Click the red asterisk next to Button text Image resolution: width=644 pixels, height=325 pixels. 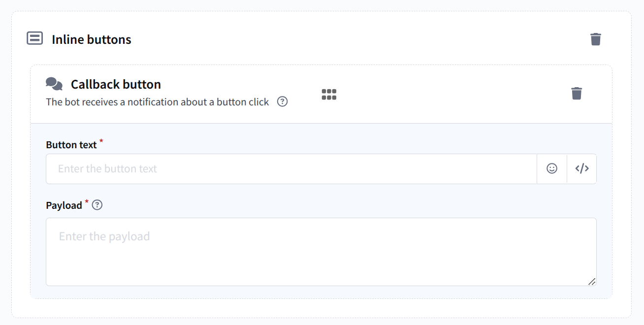click(101, 142)
